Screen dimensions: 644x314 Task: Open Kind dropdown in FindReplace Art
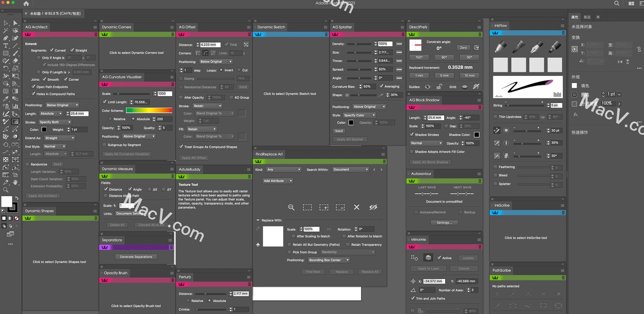tap(283, 170)
